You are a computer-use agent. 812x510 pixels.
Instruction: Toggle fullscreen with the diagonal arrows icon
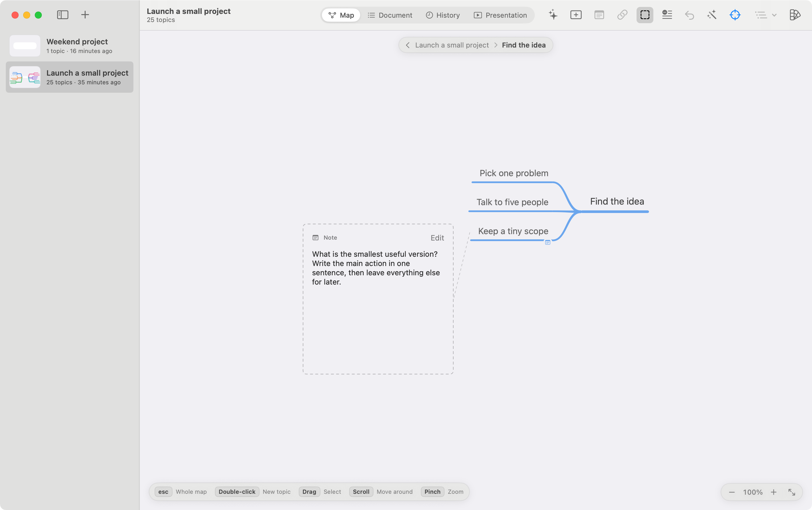pos(791,492)
